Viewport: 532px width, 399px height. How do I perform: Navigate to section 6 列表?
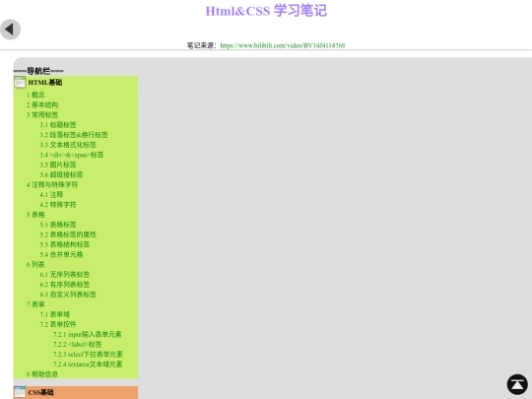click(35, 264)
